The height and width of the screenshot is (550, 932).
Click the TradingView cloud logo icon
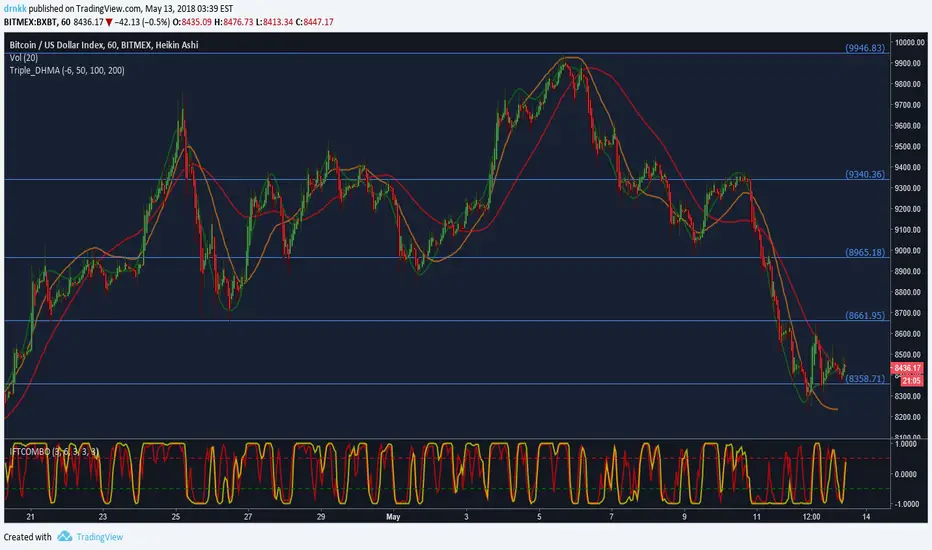tap(65, 536)
